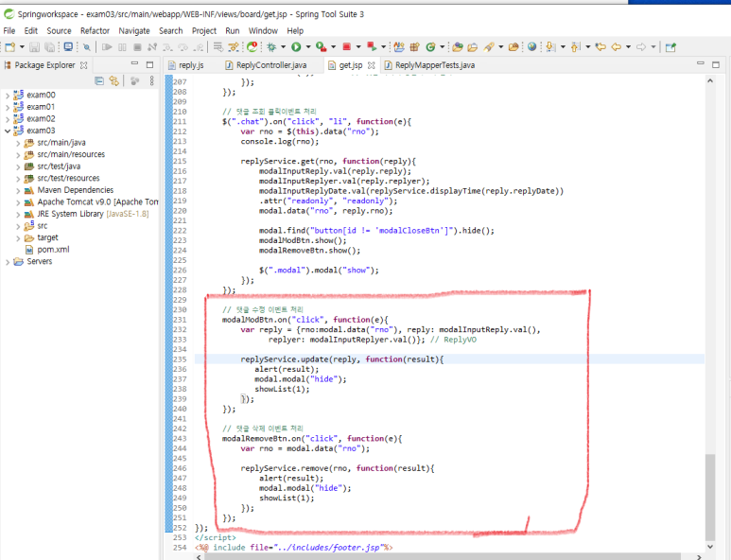Open dropdown next to New Java Class icon
The image size is (731, 560).
tap(442, 46)
